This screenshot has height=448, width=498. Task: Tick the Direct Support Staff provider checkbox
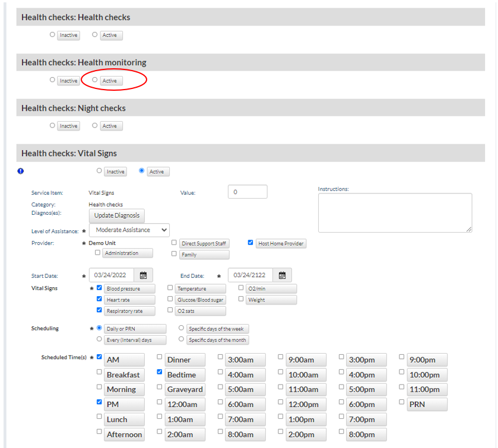click(174, 243)
